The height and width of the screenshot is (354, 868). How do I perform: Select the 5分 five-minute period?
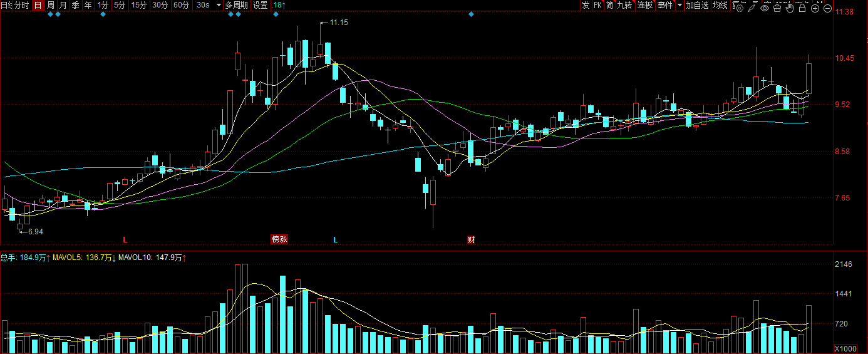click(x=119, y=5)
